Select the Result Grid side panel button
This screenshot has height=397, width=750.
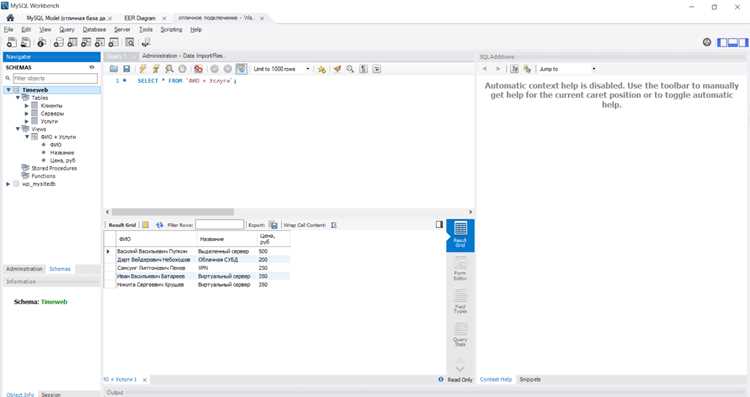point(460,235)
